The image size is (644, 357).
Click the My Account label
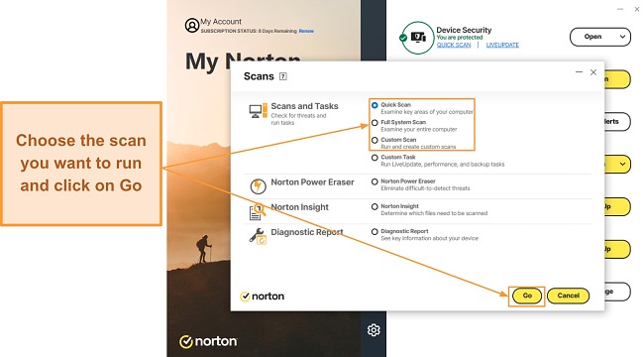coord(221,22)
